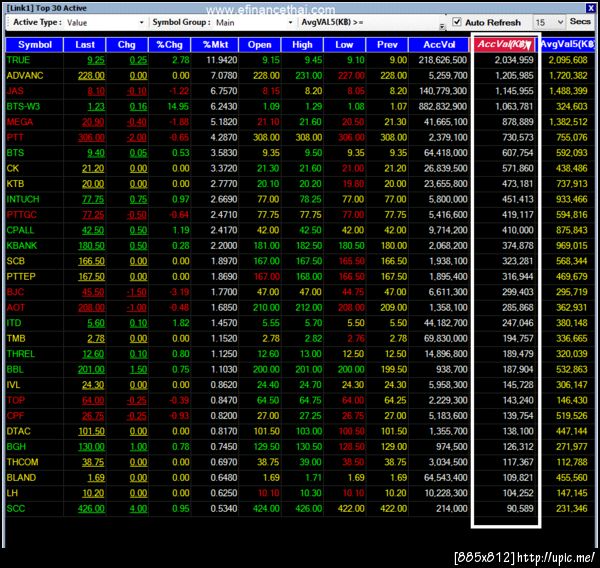This screenshot has width=600, height=568.
Task: Select the BBL symbol
Action: (x=15, y=369)
